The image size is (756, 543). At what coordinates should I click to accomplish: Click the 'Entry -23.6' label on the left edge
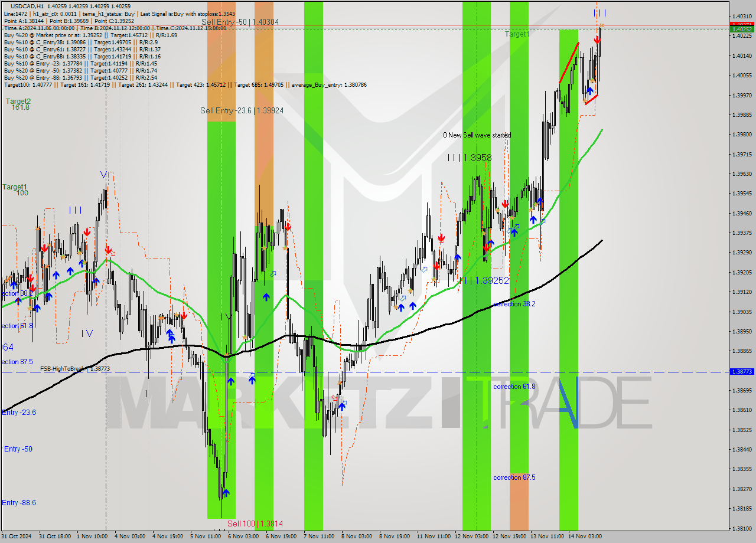tap(19, 413)
